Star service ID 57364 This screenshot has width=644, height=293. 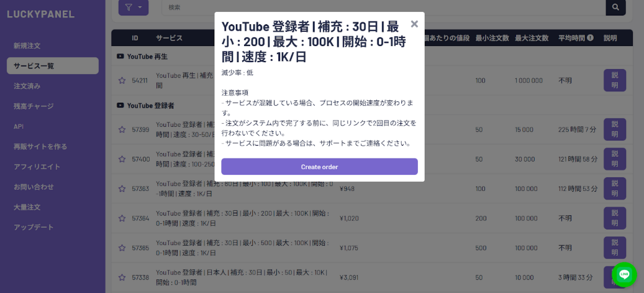tap(122, 218)
